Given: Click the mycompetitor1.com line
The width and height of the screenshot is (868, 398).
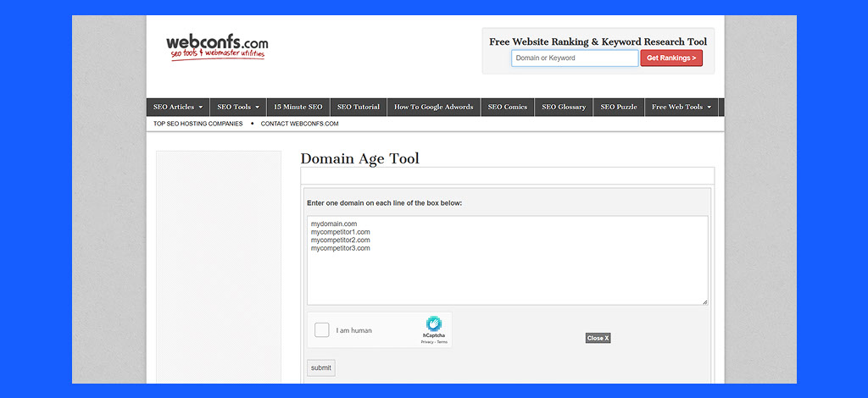Looking at the screenshot, I should tap(341, 232).
